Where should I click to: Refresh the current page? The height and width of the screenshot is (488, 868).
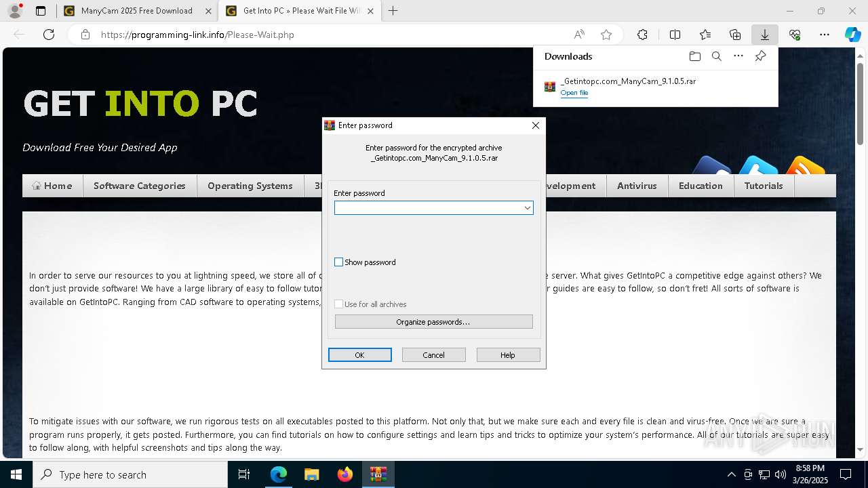[49, 35]
